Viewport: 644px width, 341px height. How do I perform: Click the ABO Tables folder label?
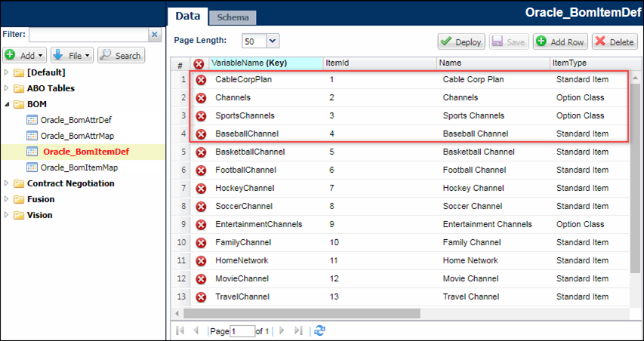pos(51,88)
